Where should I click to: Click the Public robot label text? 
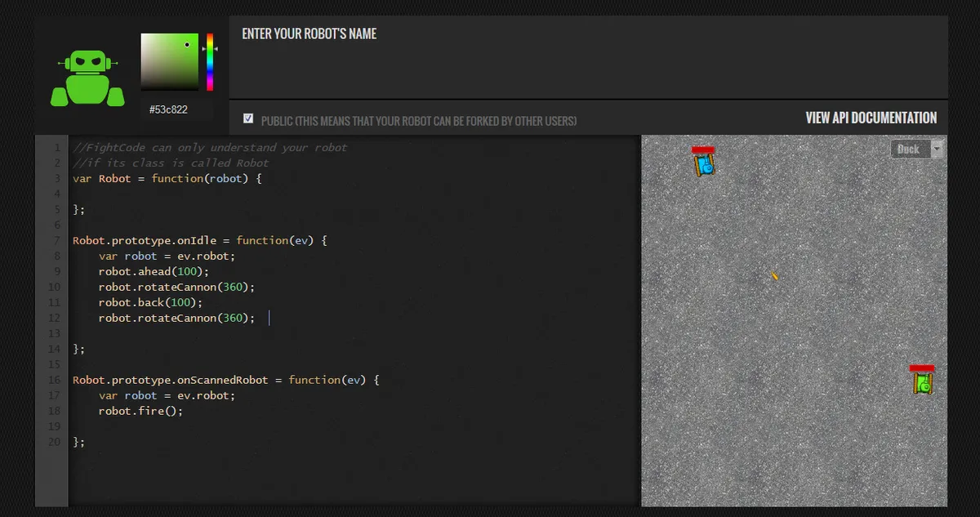(x=418, y=121)
